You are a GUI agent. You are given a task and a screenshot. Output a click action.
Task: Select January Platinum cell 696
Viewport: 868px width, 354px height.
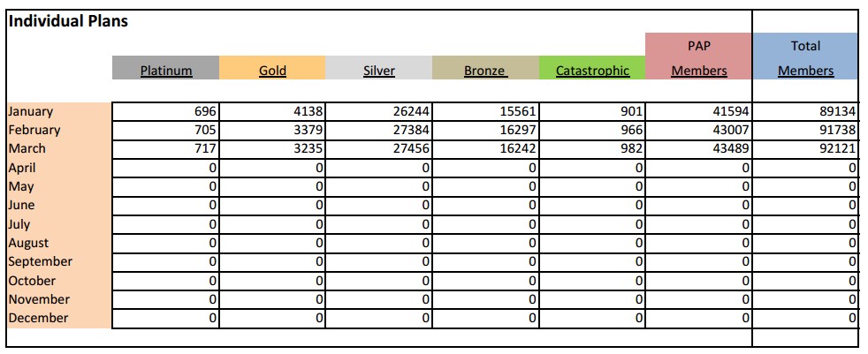click(166, 111)
